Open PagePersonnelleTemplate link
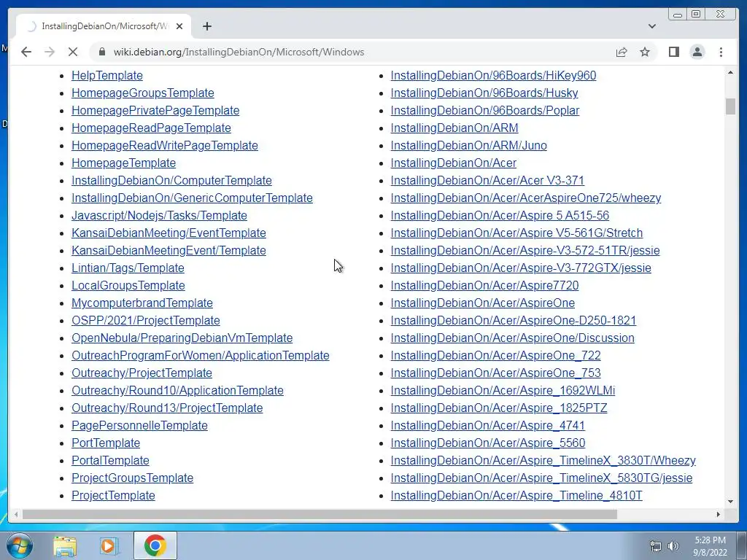This screenshot has height=560, width=747. pos(139,425)
